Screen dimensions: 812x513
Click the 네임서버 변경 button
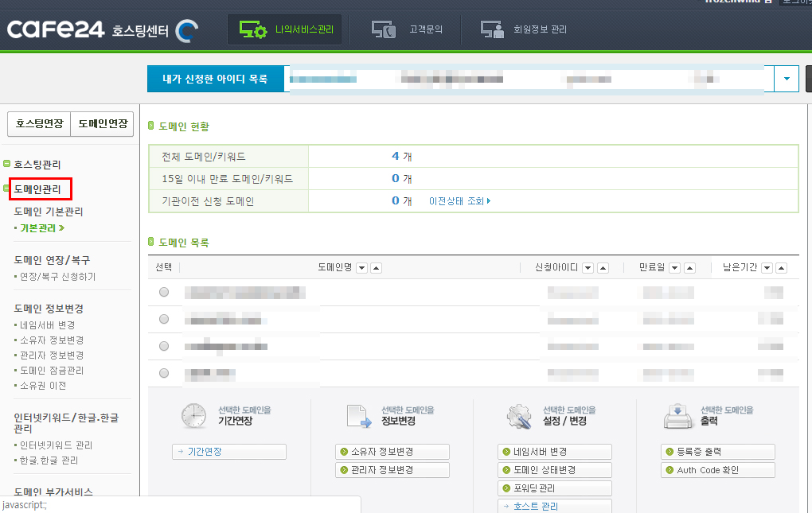555,452
